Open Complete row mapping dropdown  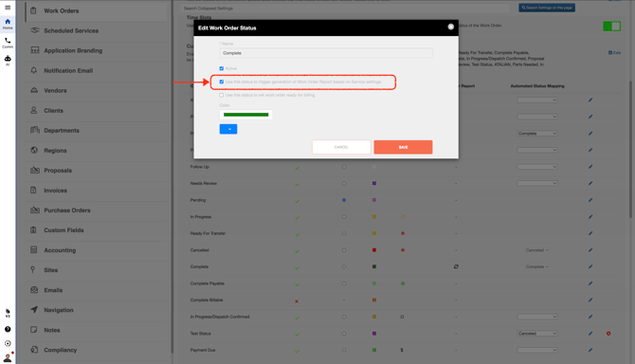[x=537, y=266]
